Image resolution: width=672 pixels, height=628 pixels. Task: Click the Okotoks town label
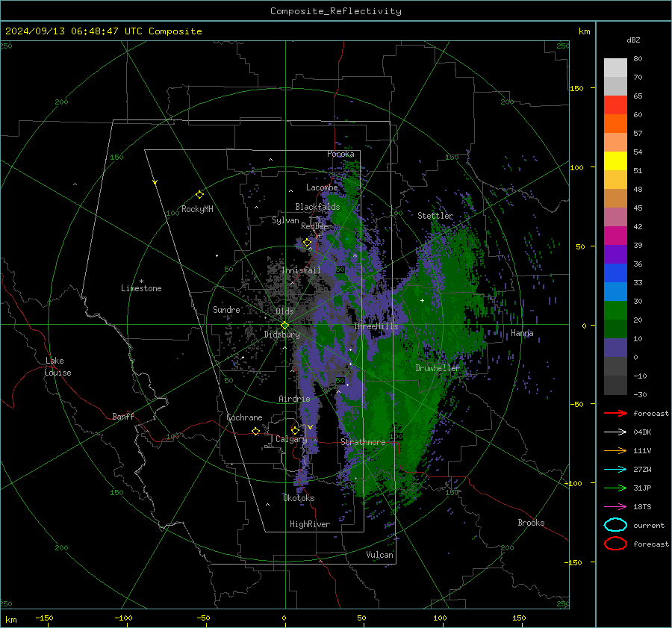[x=299, y=498]
